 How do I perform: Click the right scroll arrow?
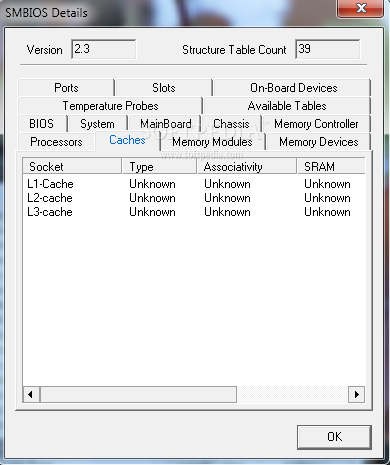(x=357, y=395)
